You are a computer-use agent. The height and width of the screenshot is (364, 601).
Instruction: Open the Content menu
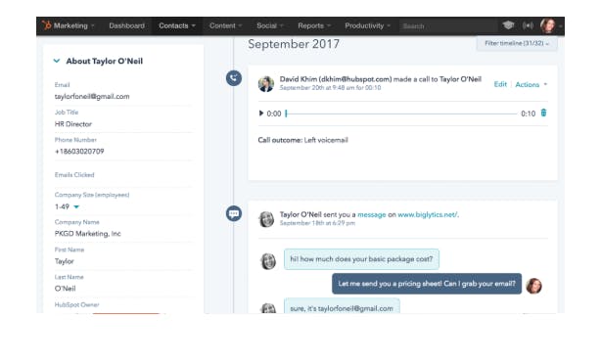[225, 25]
